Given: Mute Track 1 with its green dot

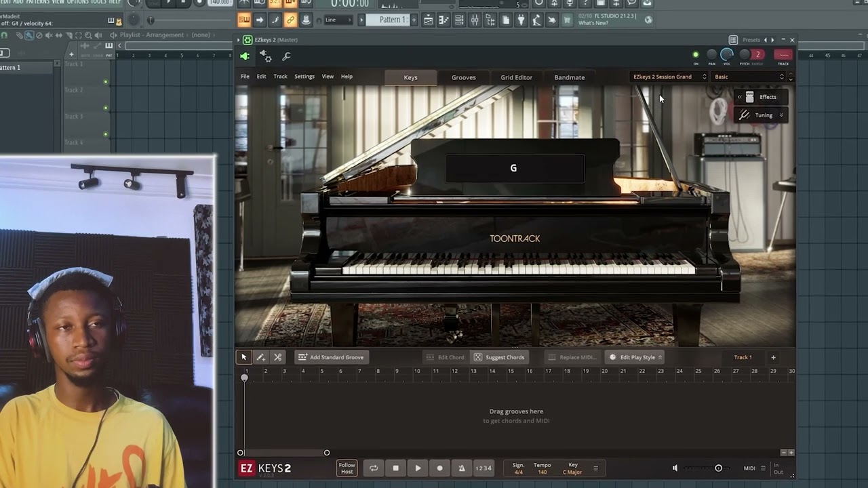Looking at the screenshot, I should [106, 81].
